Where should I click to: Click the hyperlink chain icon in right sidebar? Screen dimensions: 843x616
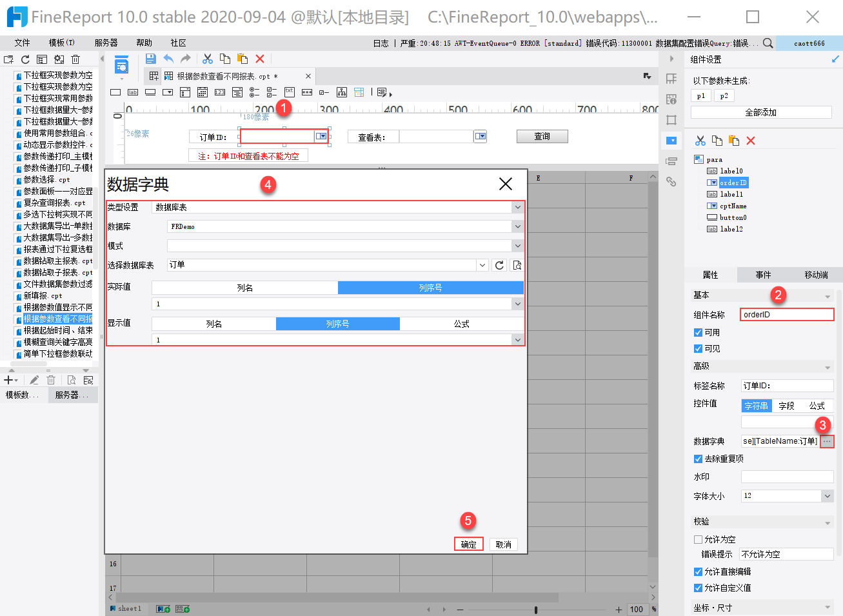[671, 182]
